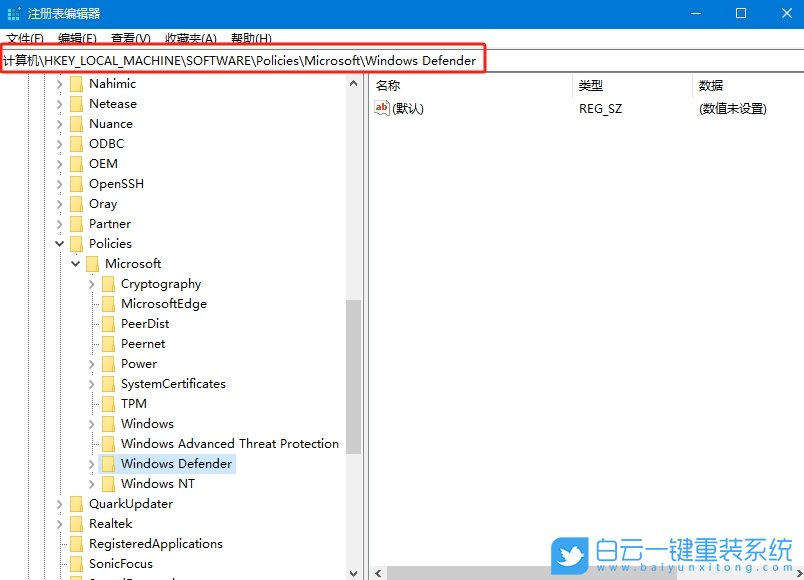The width and height of the screenshot is (804, 580).
Task: Collapse the Microsoft tree node
Action: 75,263
